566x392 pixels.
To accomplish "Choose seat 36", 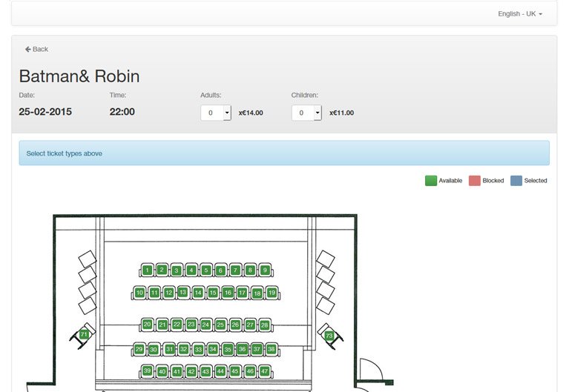I will pyautogui.click(x=243, y=349).
